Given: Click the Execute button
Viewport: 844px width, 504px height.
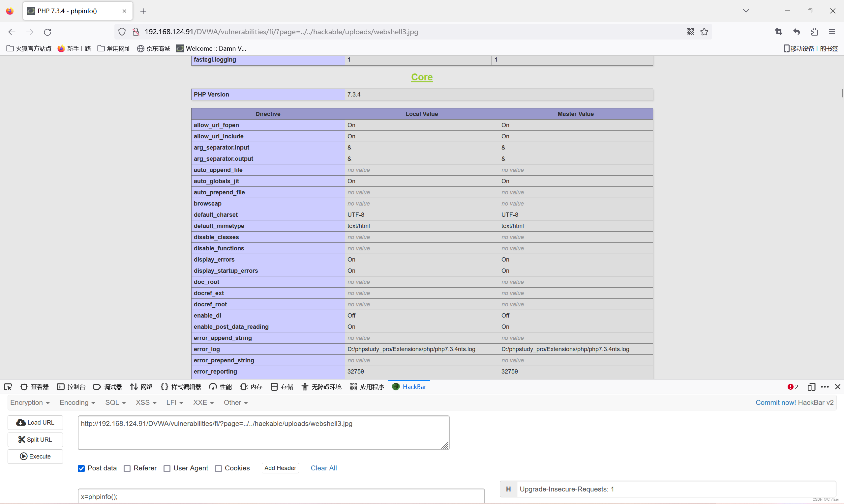Looking at the screenshot, I should pos(35,457).
